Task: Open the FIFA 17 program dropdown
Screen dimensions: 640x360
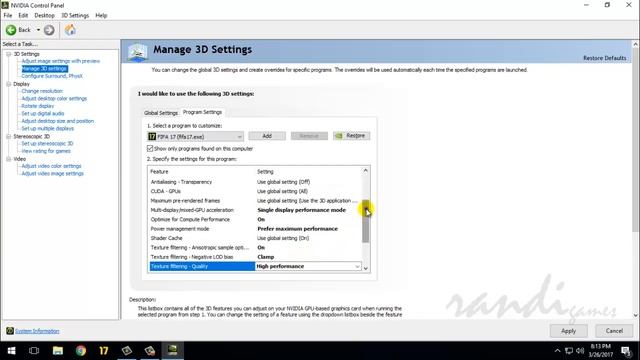Action: pyautogui.click(x=196, y=136)
